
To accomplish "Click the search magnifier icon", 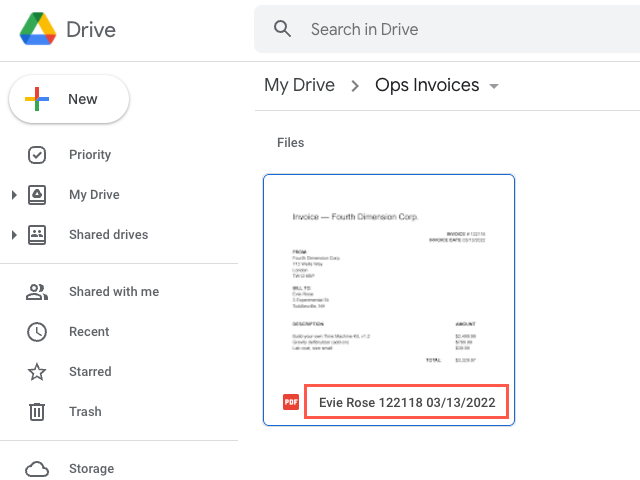I will [x=282, y=29].
